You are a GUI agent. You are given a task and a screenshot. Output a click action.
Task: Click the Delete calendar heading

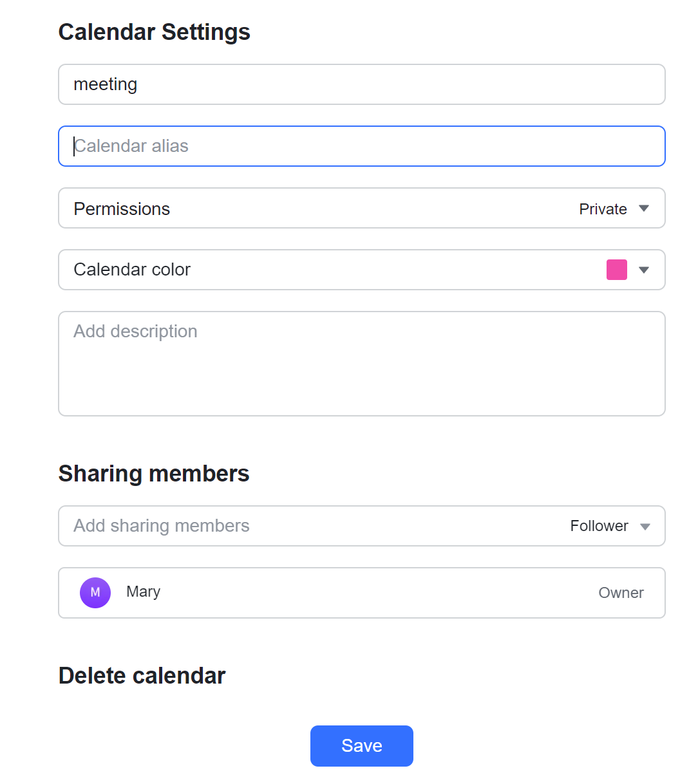tap(142, 675)
